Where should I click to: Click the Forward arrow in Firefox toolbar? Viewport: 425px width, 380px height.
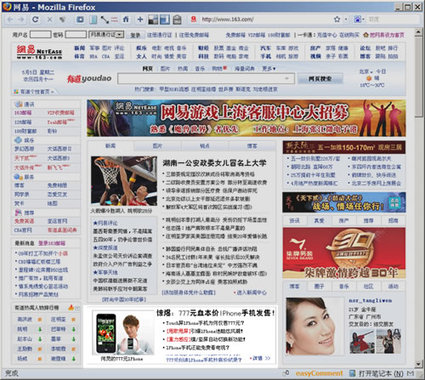(x=21, y=20)
